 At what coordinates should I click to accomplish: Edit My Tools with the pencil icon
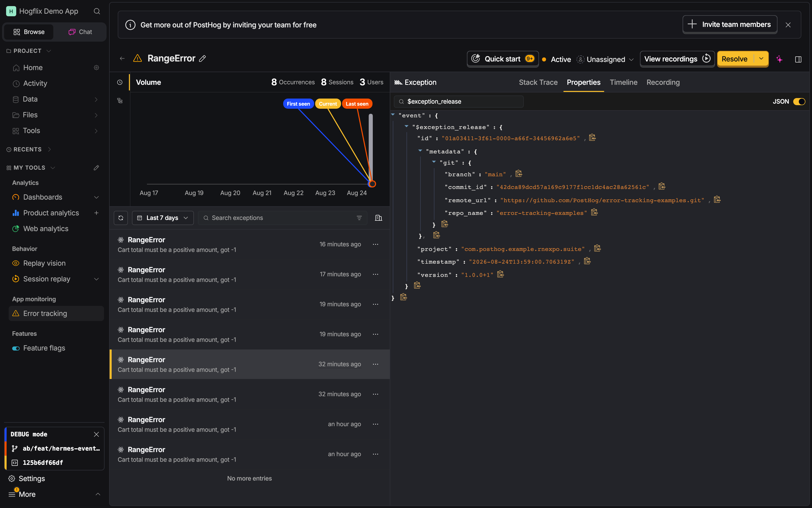coord(96,168)
